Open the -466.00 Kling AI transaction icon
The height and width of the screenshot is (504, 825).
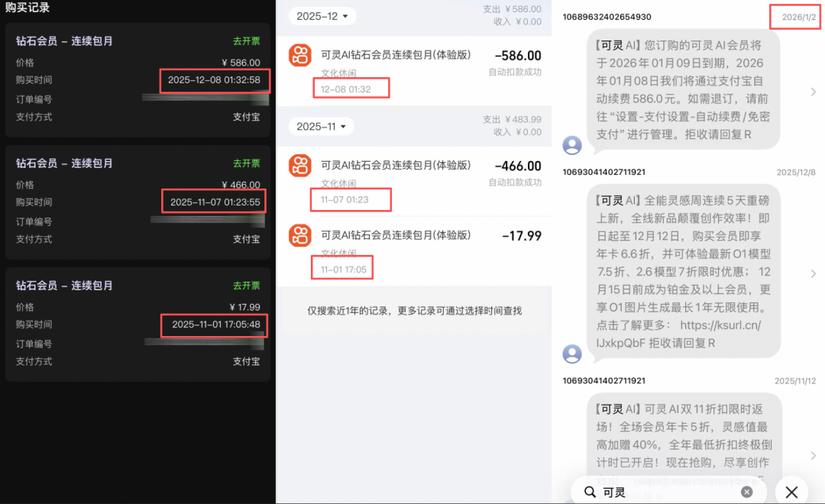tap(300, 166)
